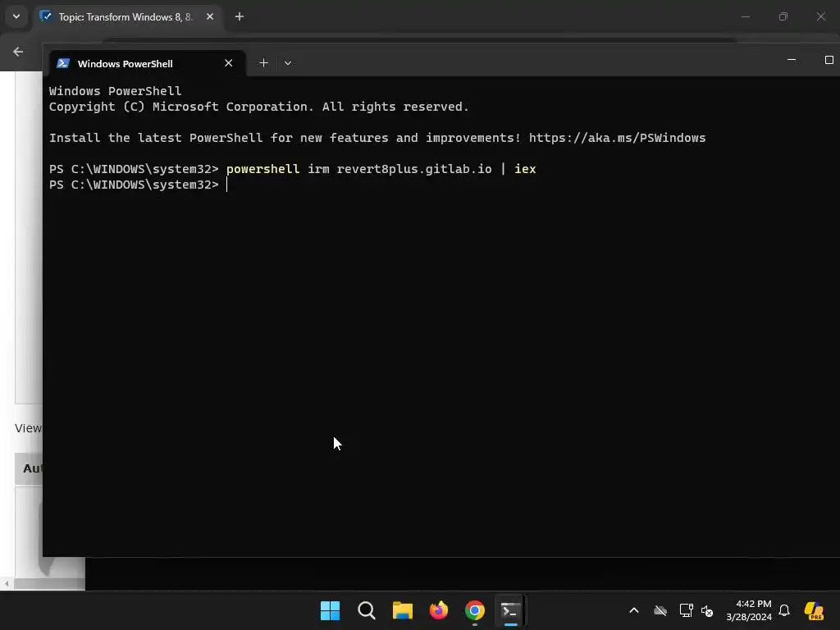This screenshot has height=630, width=840.
Task: Open taskbar Search
Action: [x=367, y=610]
